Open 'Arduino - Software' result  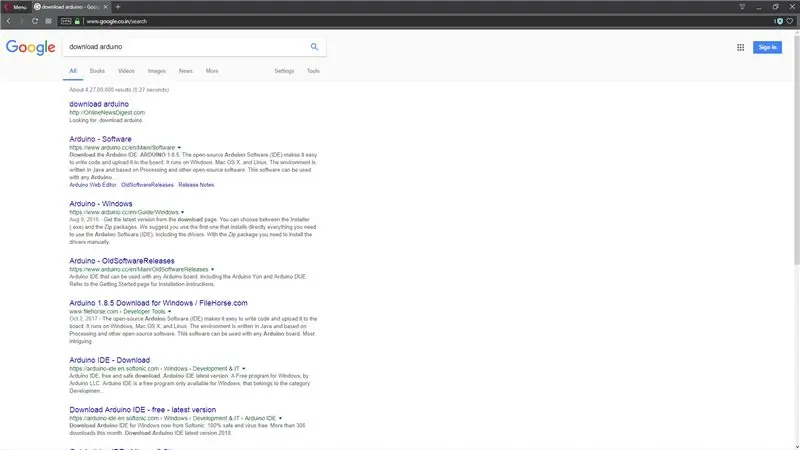coord(101,139)
